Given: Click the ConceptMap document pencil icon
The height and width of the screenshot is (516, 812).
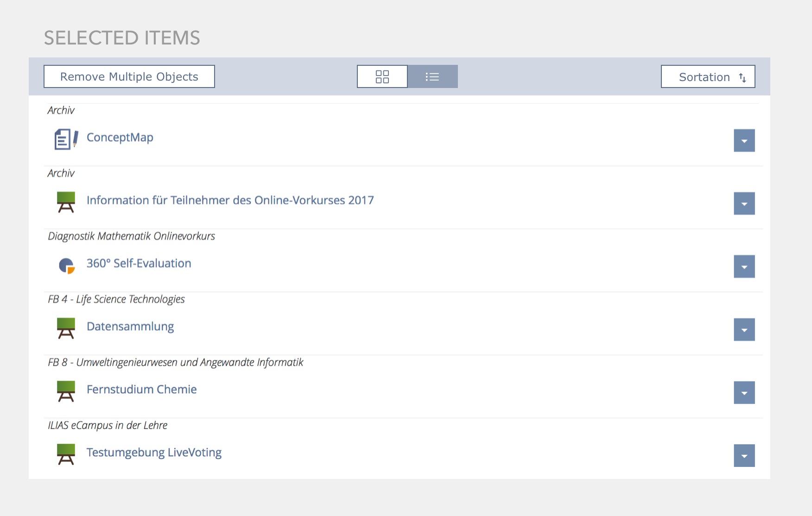Looking at the screenshot, I should click(66, 139).
